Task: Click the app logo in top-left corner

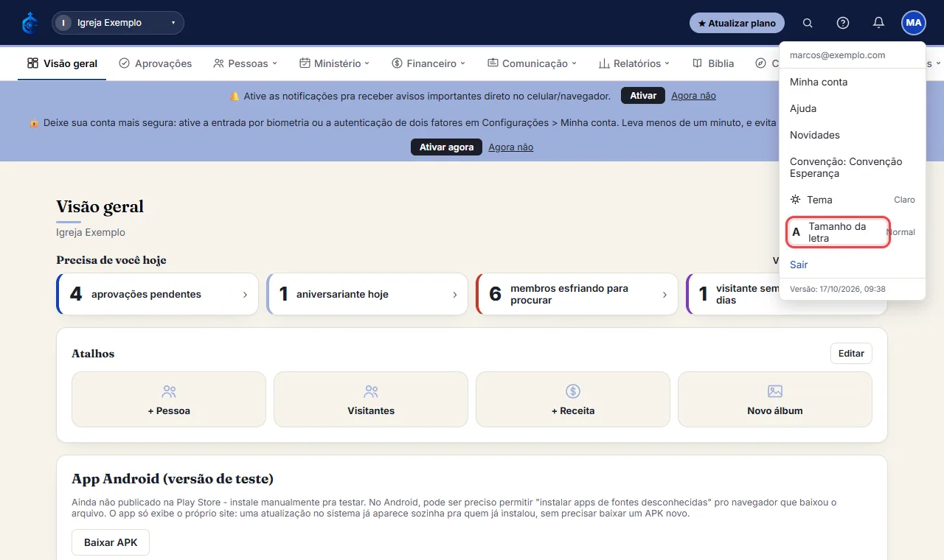Action: click(29, 23)
